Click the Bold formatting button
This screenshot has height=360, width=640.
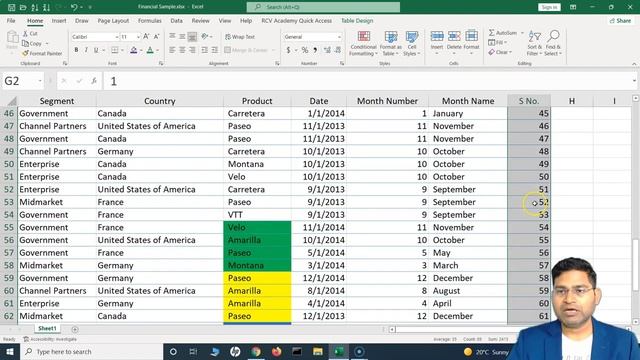point(76,50)
